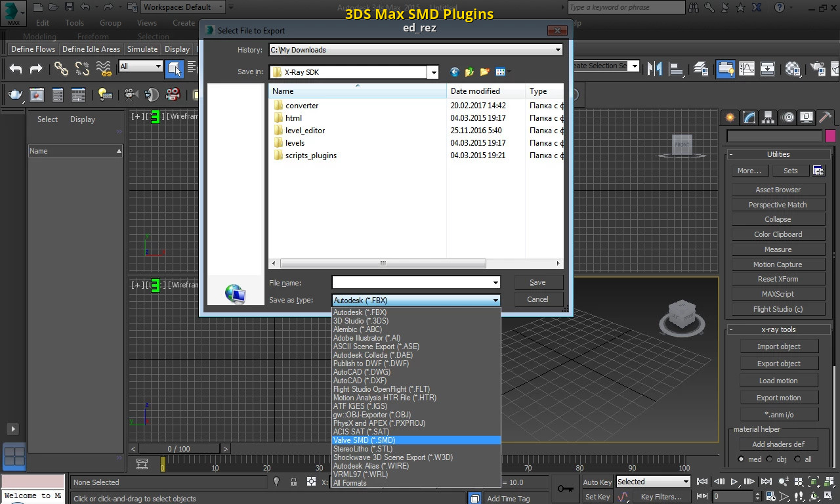Create new folder in export dialog
Image resolution: width=840 pixels, height=504 pixels.
point(485,72)
